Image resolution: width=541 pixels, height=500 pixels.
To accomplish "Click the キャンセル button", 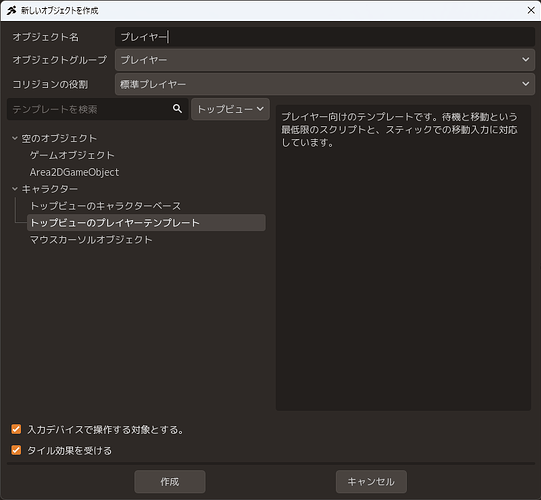I will [x=371, y=481].
